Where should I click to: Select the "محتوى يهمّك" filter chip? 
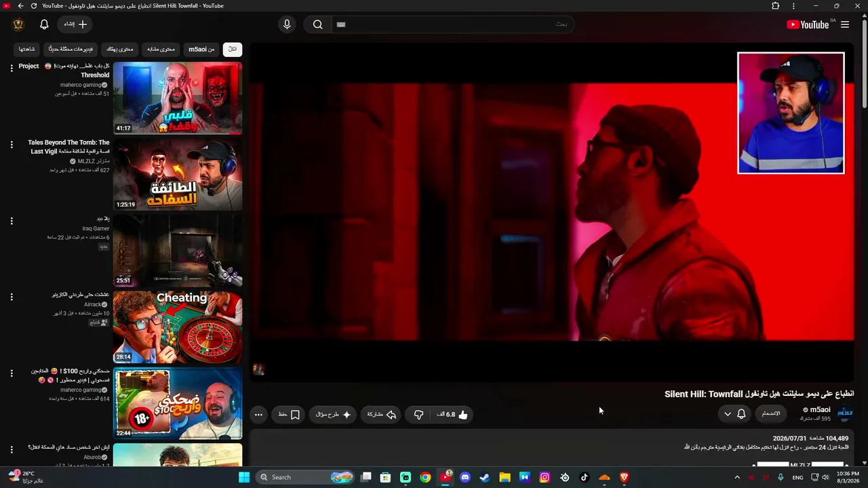pyautogui.click(x=120, y=49)
